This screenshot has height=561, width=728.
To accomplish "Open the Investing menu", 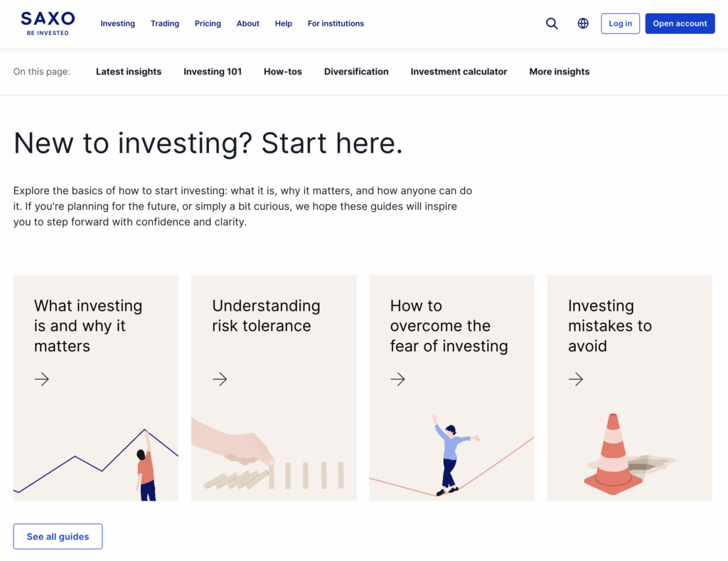I will coord(117,23).
